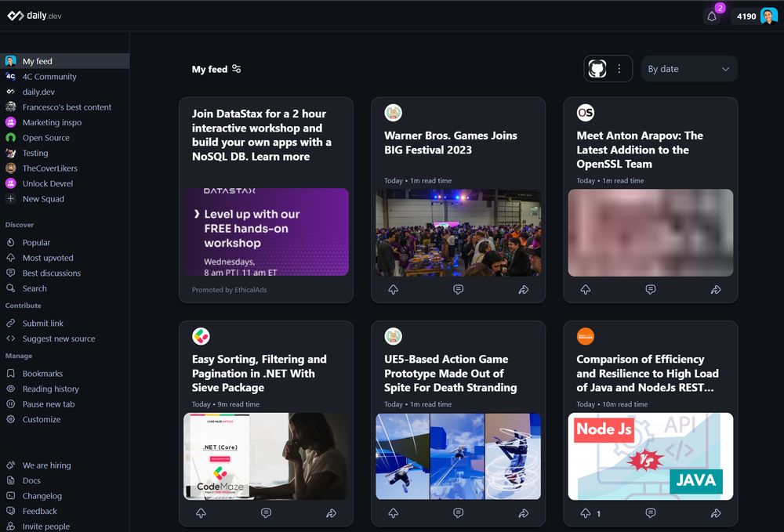This screenshot has height=532, width=784.
Task: Upvote the Sieve Package .NET post
Action: (201, 513)
